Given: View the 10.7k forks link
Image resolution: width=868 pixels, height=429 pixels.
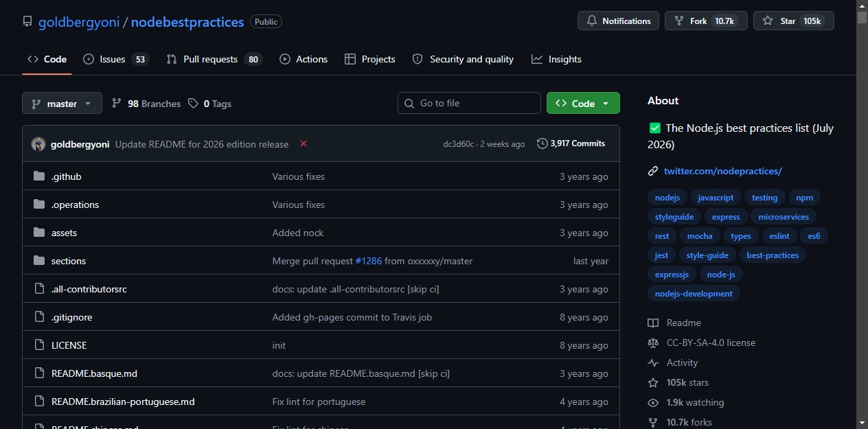Looking at the screenshot, I should click(x=680, y=422).
